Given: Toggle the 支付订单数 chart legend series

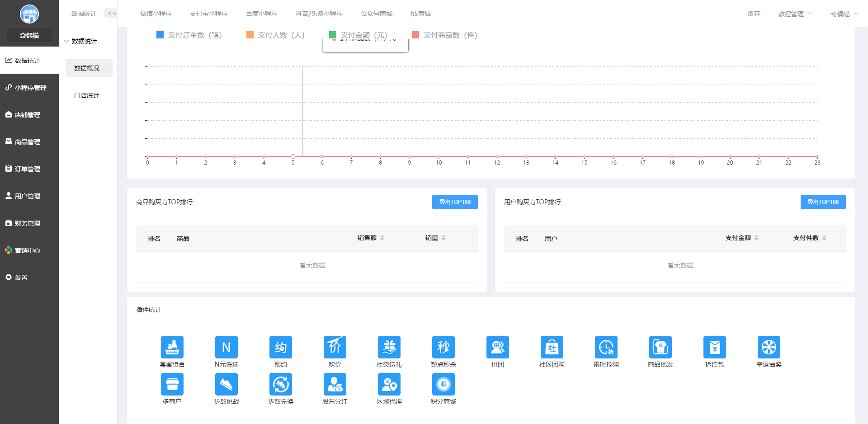Looking at the screenshot, I should 189,35.
